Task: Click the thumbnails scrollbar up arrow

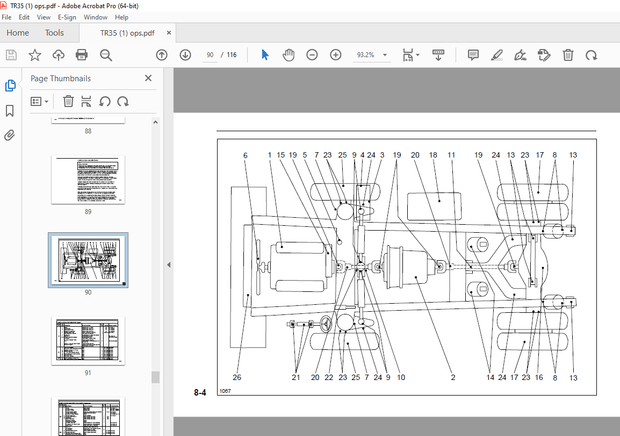Action: tap(155, 122)
